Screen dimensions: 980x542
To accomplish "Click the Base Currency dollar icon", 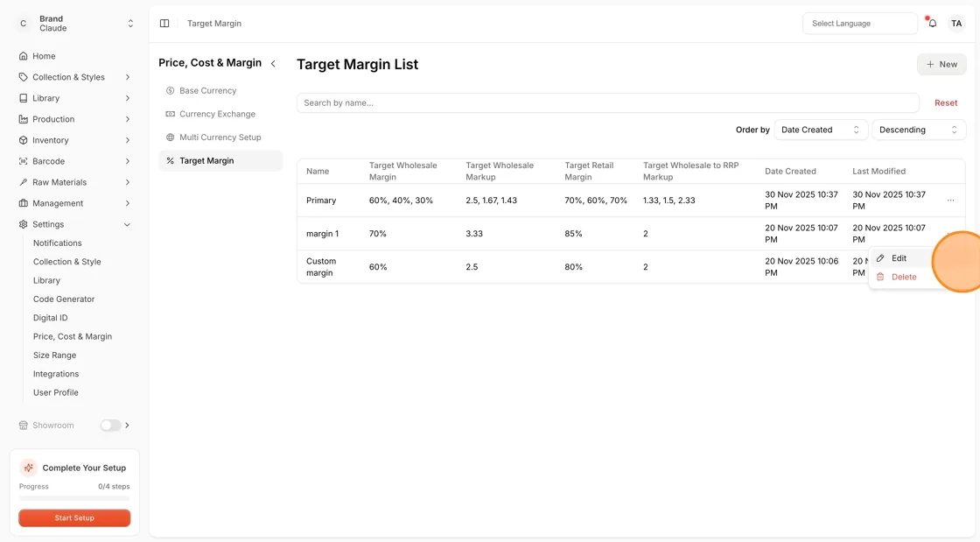I will pos(170,91).
